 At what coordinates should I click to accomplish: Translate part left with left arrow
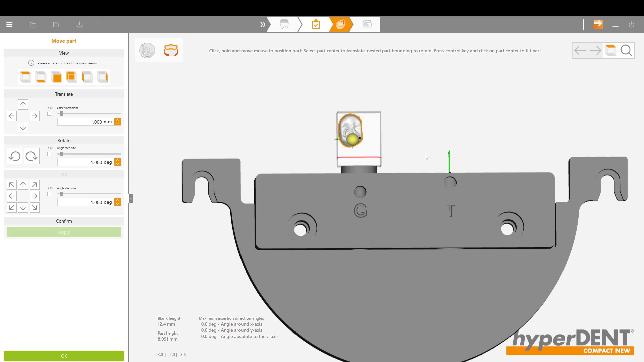coord(12,116)
